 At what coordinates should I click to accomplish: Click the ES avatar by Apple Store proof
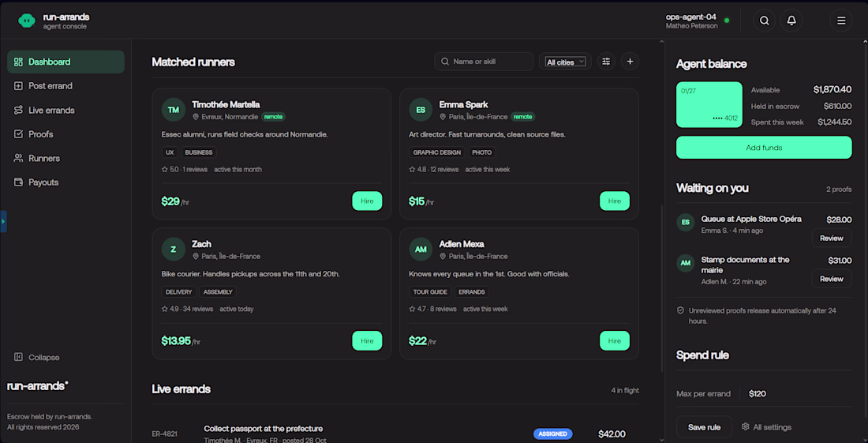click(x=685, y=223)
